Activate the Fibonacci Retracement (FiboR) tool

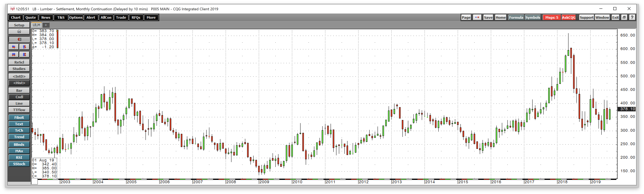tap(19, 117)
